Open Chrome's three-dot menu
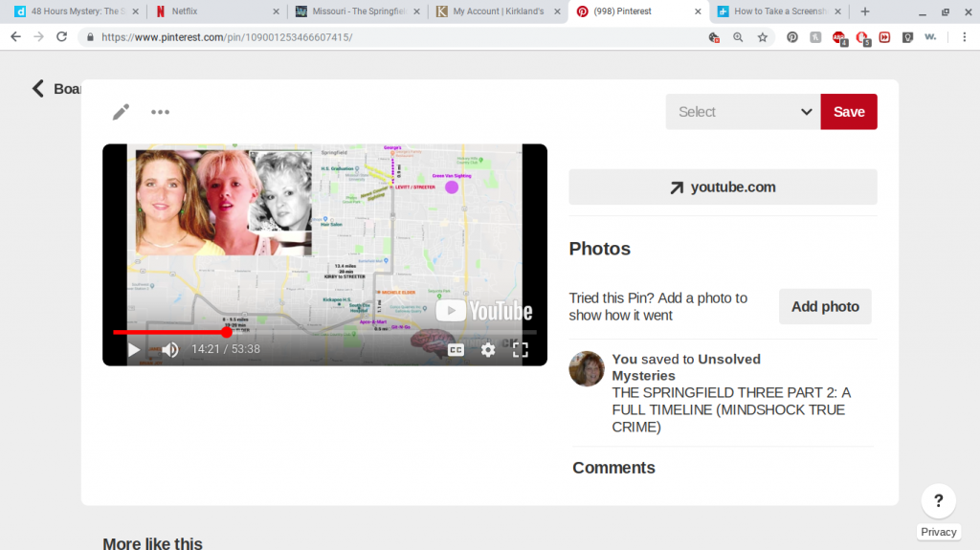The height and width of the screenshot is (550, 980). point(964,37)
